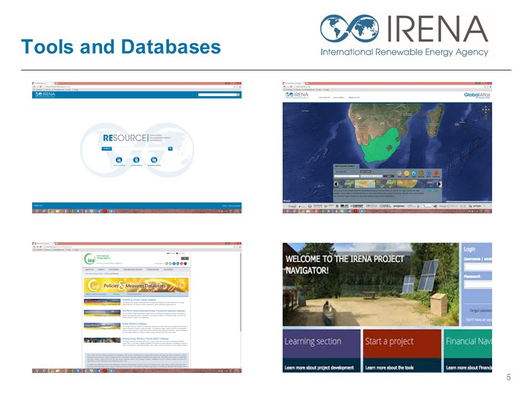532x399 pixels.
Task: Click the Forgot password link in Login panel
Action: coord(480,310)
